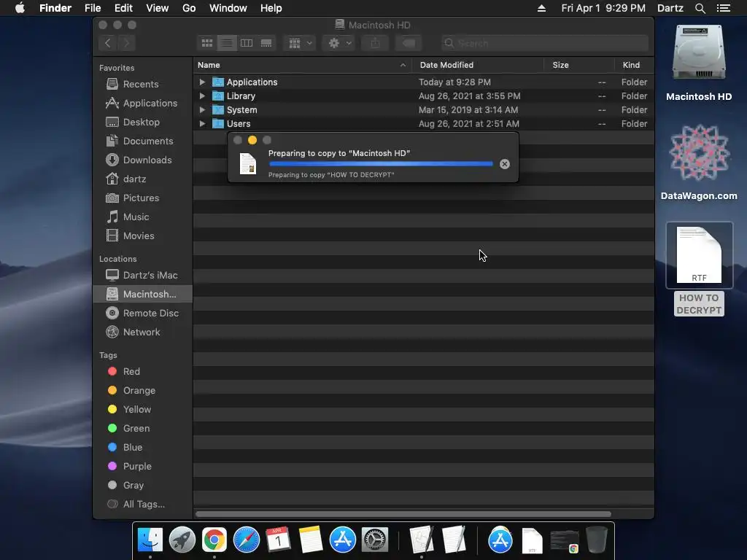This screenshot has width=747, height=560.
Task: Select Macintosh HD in sidebar
Action: [x=143, y=294]
